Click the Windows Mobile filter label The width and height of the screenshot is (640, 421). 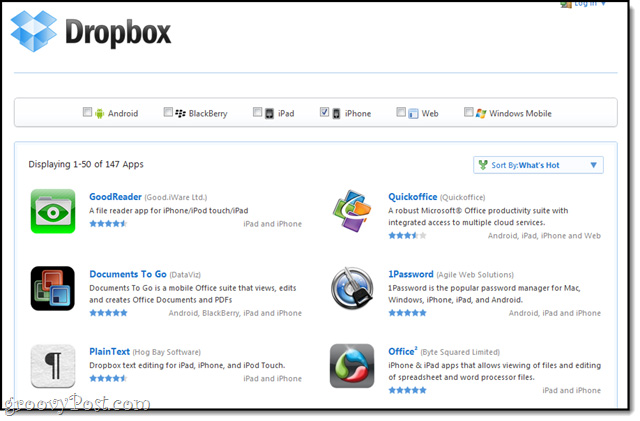click(x=520, y=114)
